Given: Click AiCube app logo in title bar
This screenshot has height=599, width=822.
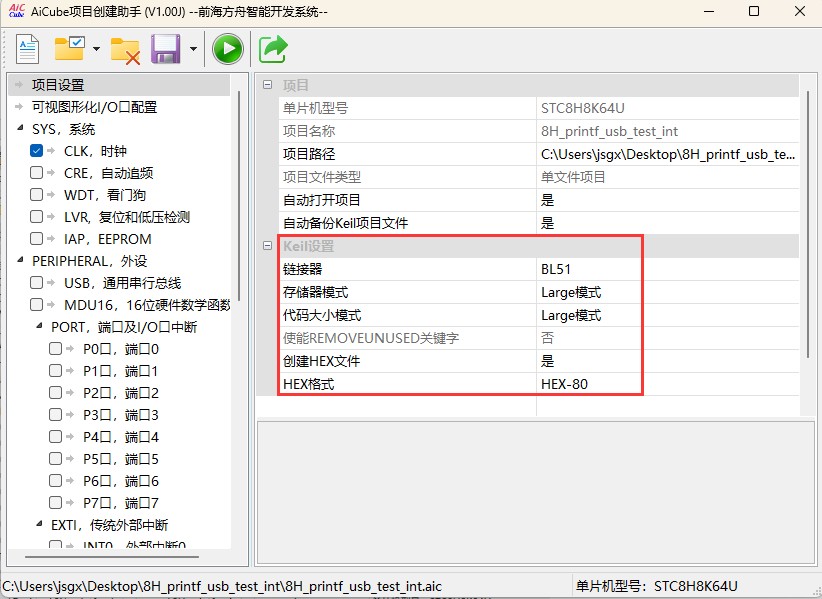Looking at the screenshot, I should coord(17,10).
